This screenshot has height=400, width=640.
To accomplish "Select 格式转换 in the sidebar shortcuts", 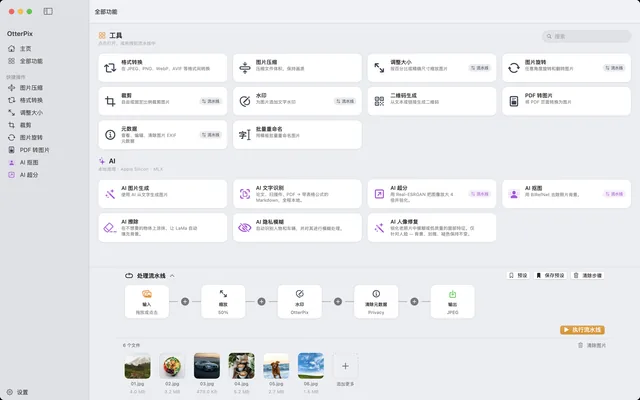I will (25, 100).
